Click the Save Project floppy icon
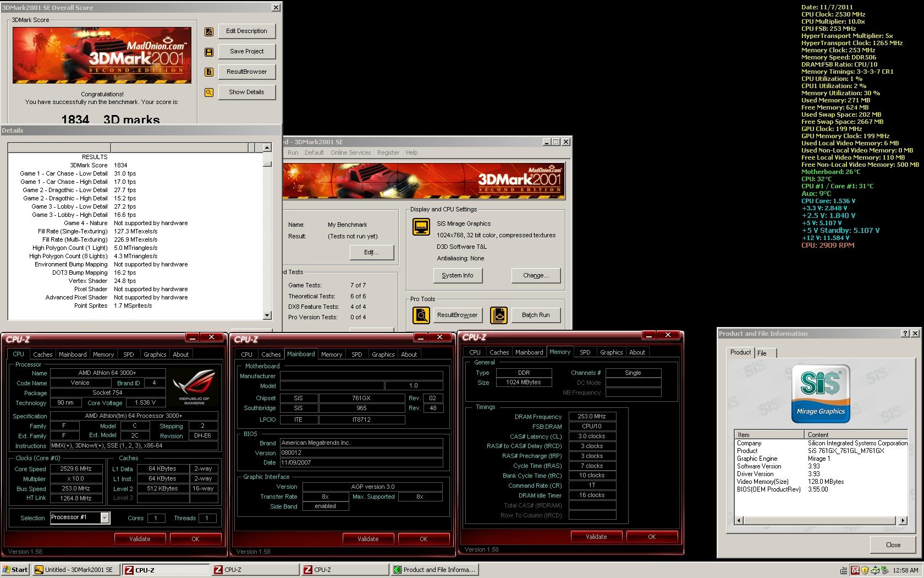Image resolution: width=924 pixels, height=578 pixels. (x=209, y=52)
